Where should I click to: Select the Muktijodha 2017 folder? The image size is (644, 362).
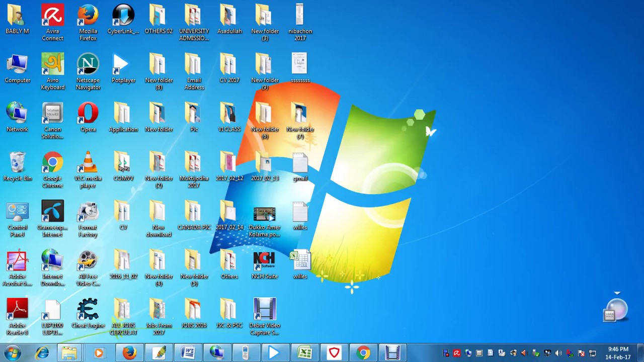pos(194,170)
